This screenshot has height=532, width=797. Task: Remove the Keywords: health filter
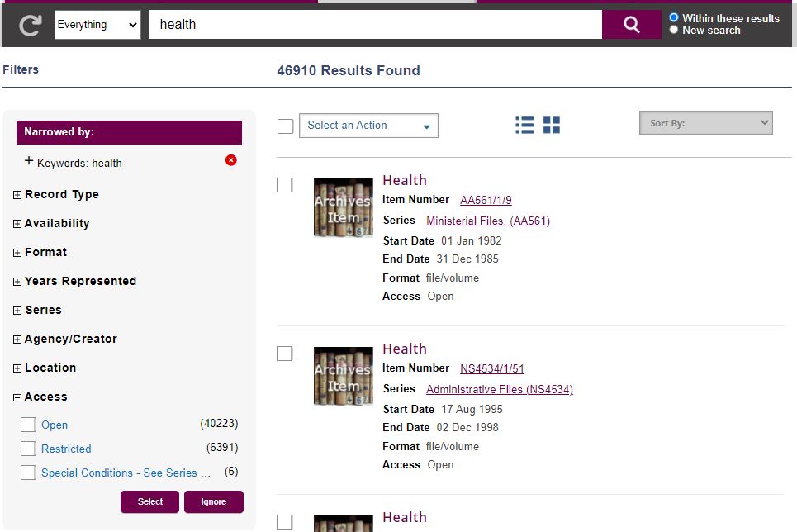click(x=231, y=160)
